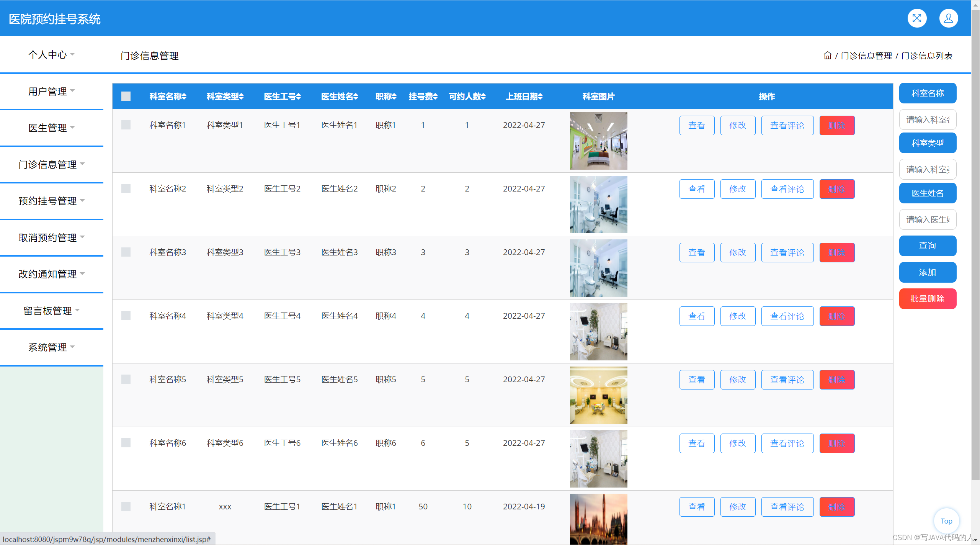Sort by 挂号费 column arrows

click(x=436, y=97)
